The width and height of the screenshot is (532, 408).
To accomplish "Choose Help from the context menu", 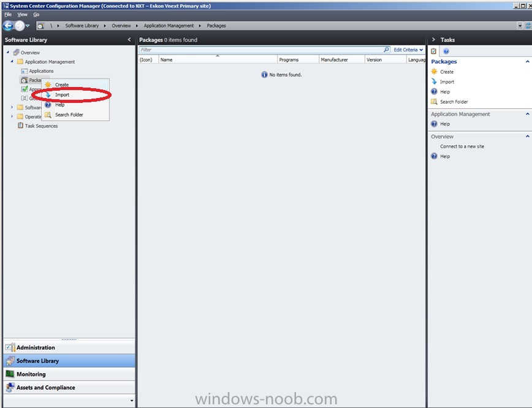I will 75,105.
